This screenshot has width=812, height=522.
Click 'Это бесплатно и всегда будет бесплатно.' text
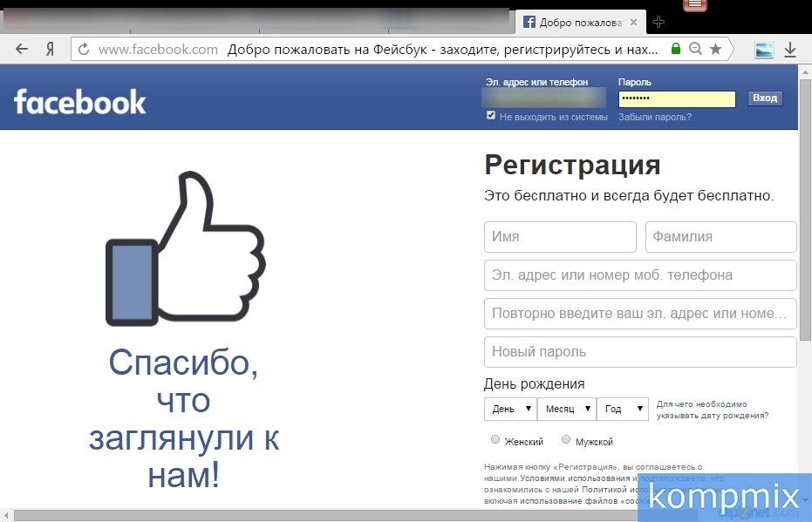coord(629,195)
